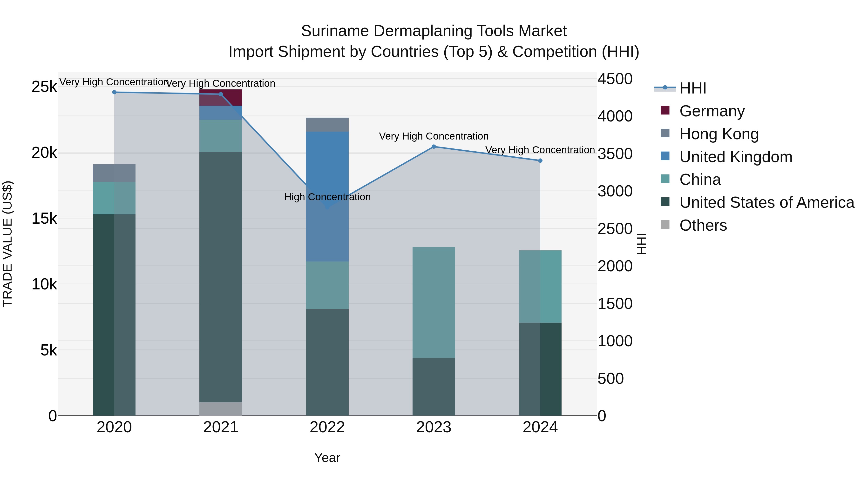
Task: Click the Germany legend color swatch
Action: [x=665, y=110]
